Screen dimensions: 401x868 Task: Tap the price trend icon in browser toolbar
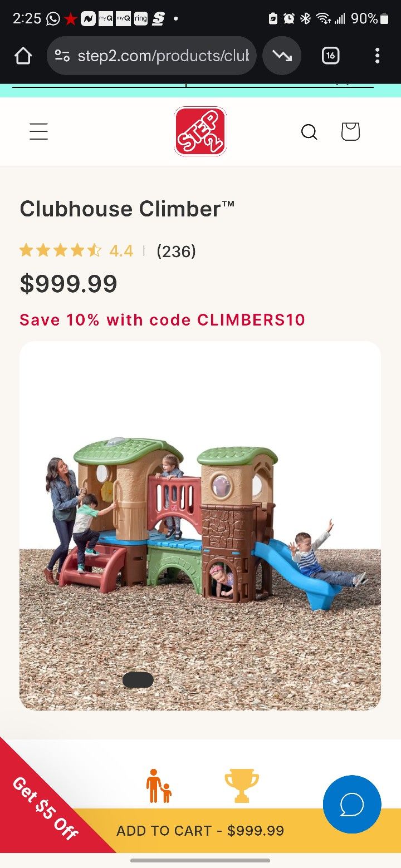coord(282,56)
